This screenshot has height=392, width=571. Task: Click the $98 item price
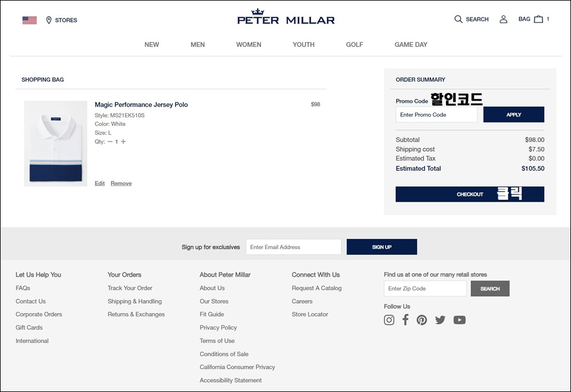(x=315, y=105)
